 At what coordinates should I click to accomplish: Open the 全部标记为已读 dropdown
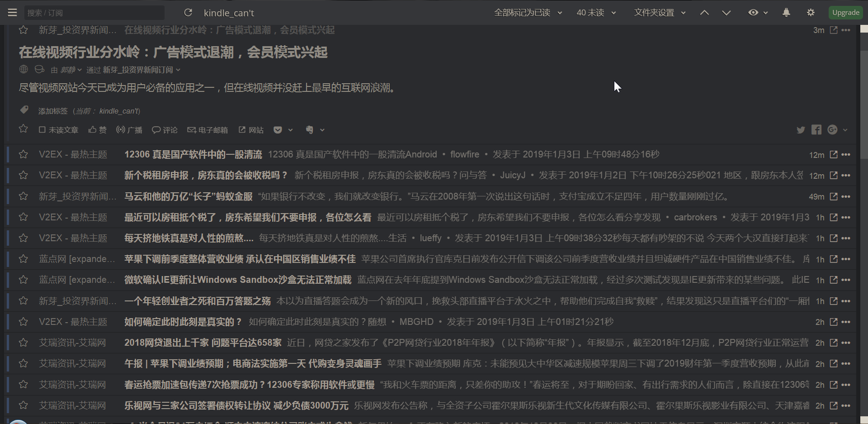(x=528, y=12)
